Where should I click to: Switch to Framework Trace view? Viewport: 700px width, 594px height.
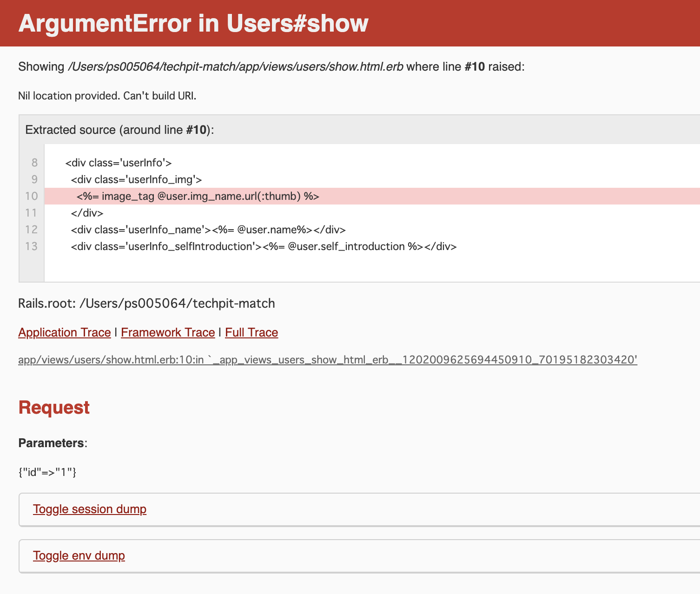pyautogui.click(x=168, y=332)
